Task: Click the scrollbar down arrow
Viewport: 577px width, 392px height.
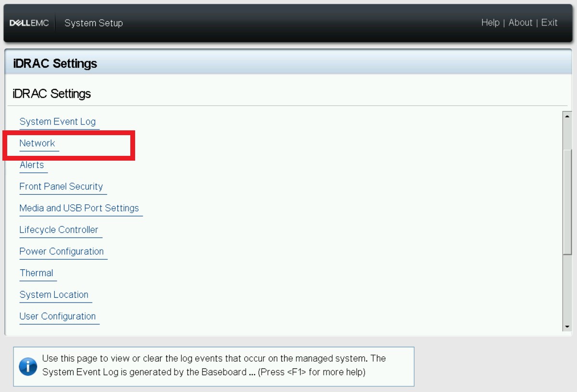Action: click(567, 327)
